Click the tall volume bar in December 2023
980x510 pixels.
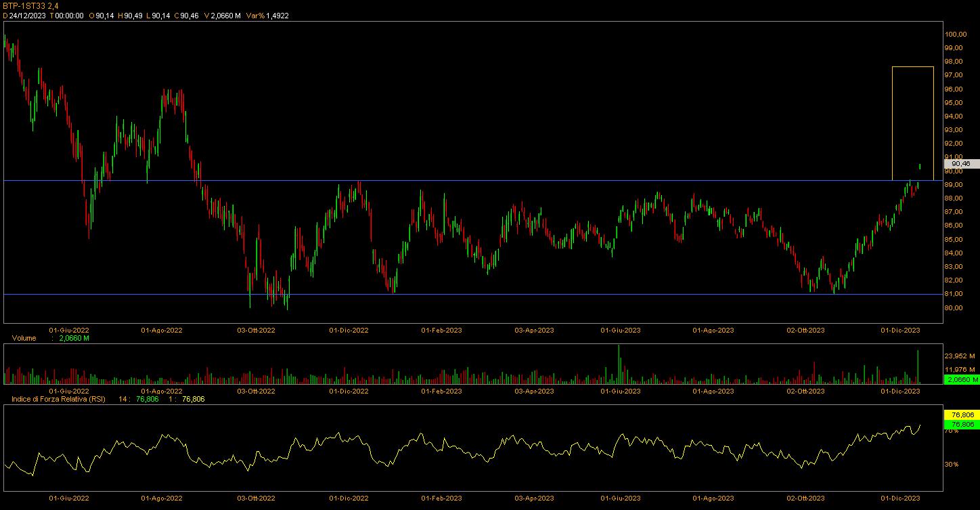[x=918, y=367]
